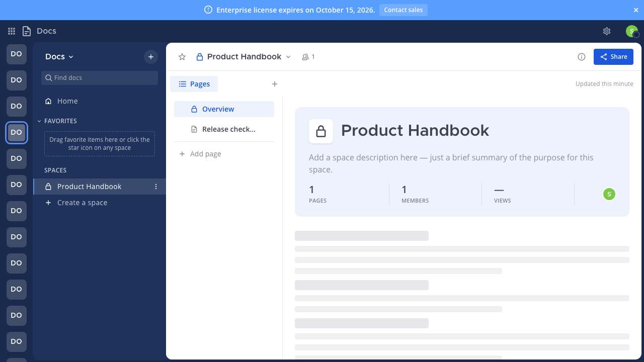Focus the Find docs search field
Screen dimensions: 644x362
[100, 78]
